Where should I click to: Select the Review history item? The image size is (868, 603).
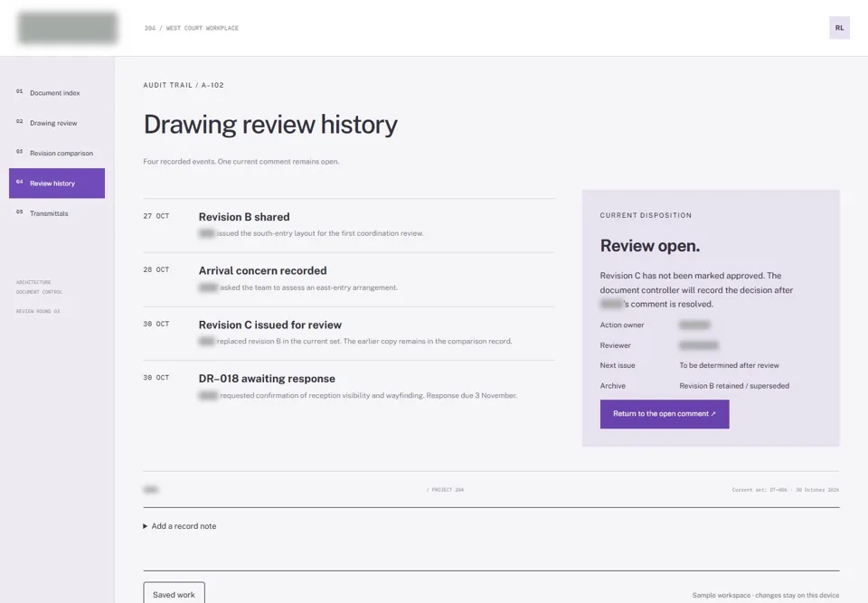(56, 184)
